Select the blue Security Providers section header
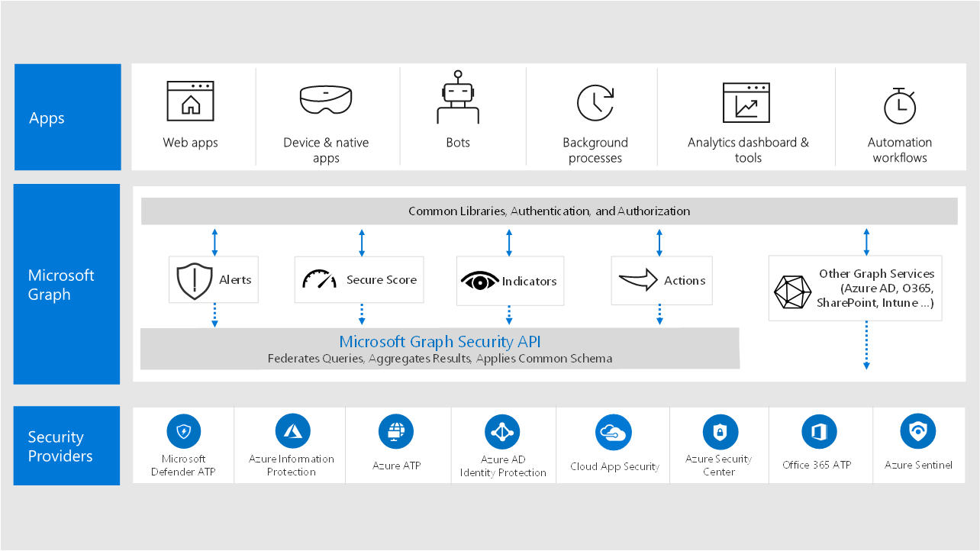Viewport: 980px width, 551px height. [x=67, y=446]
